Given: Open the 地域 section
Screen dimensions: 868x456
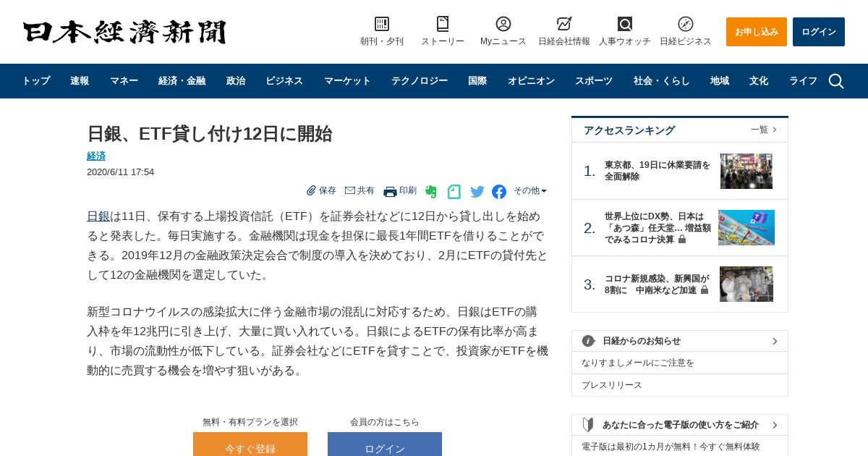Looking at the screenshot, I should pos(720,81).
